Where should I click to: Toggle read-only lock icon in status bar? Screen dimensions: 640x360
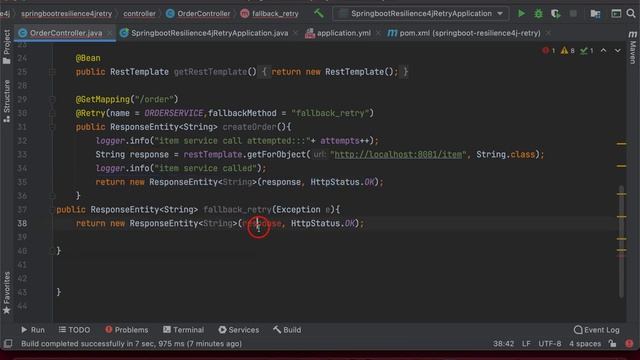(612, 343)
